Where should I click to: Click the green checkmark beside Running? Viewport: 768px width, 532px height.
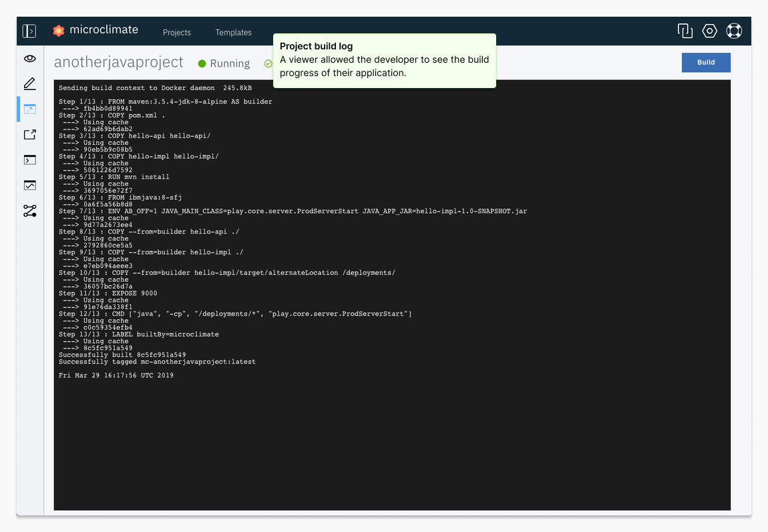268,63
